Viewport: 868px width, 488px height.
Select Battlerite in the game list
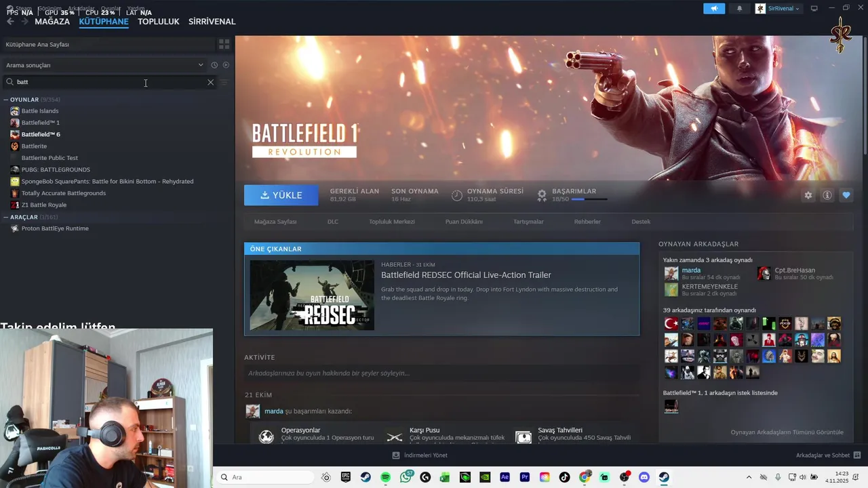point(34,146)
